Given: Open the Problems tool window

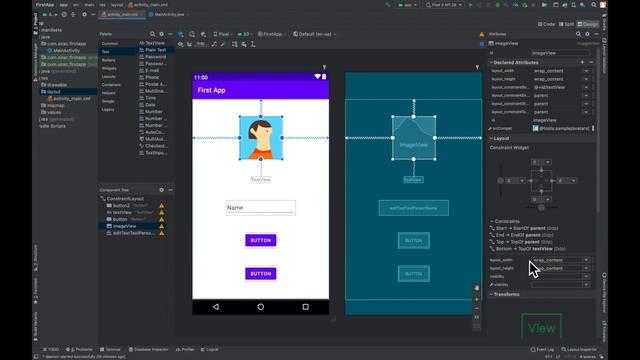Looking at the screenshot, I should [x=79, y=350].
